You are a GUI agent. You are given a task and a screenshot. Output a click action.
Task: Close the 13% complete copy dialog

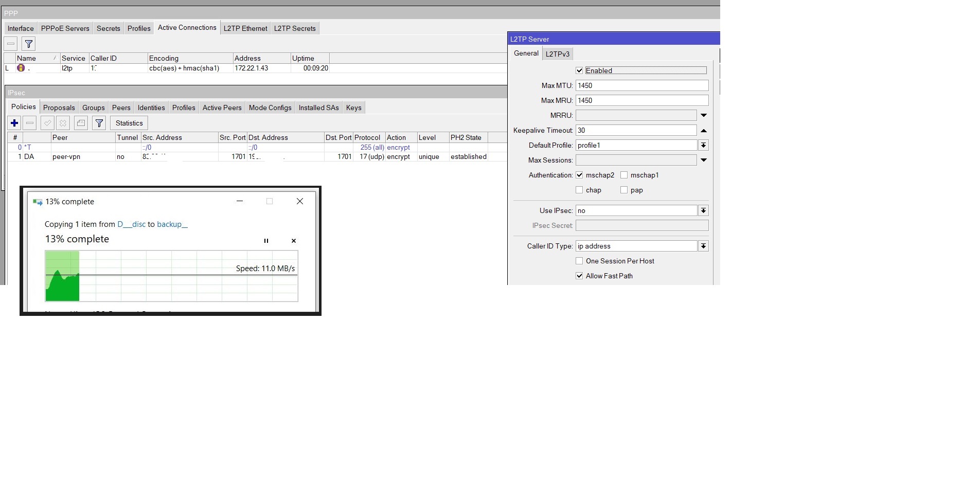(x=300, y=201)
